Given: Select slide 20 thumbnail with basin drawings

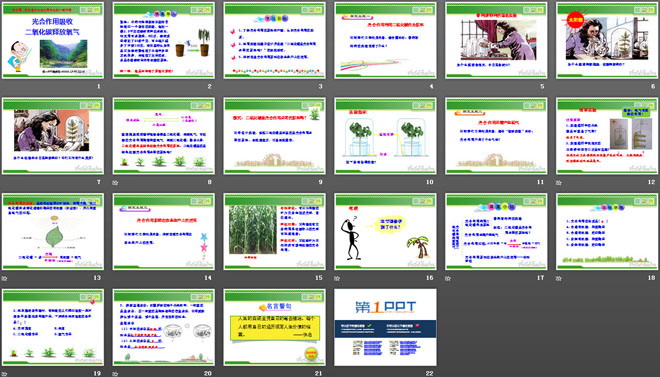Looking at the screenshot, I should point(164,327).
